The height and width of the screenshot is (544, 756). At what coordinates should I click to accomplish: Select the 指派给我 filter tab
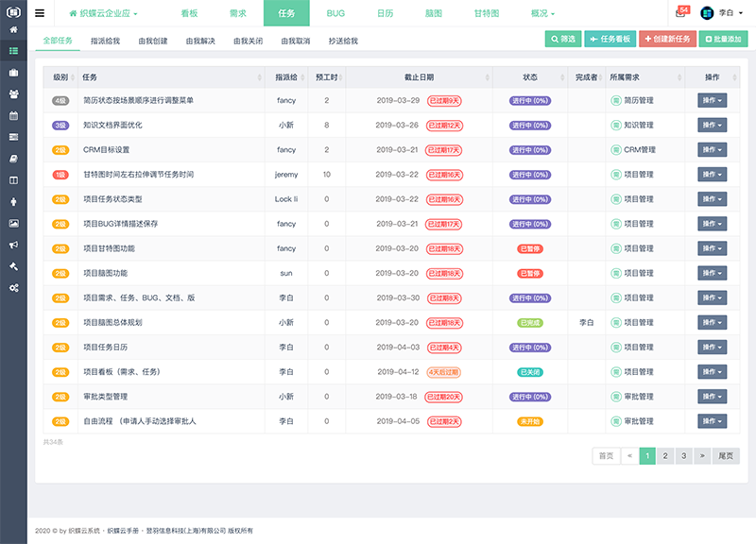pos(107,41)
